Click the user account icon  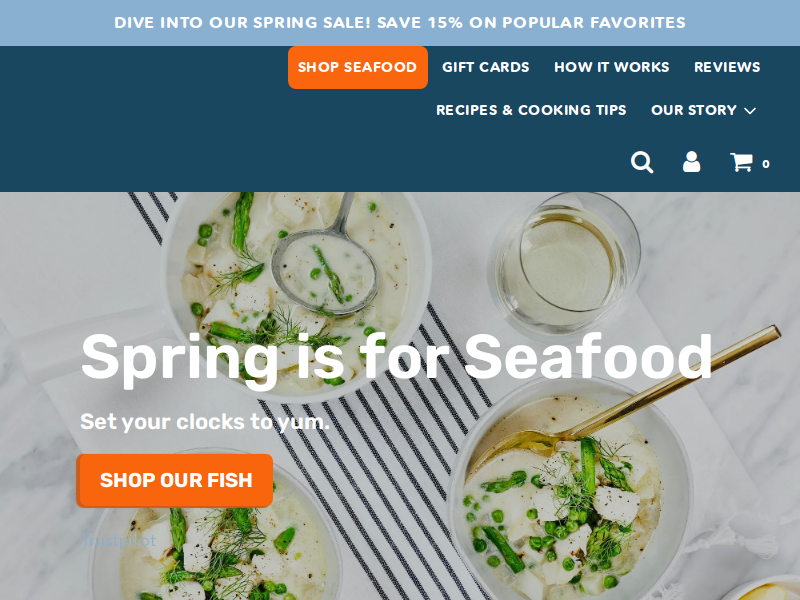click(x=691, y=162)
